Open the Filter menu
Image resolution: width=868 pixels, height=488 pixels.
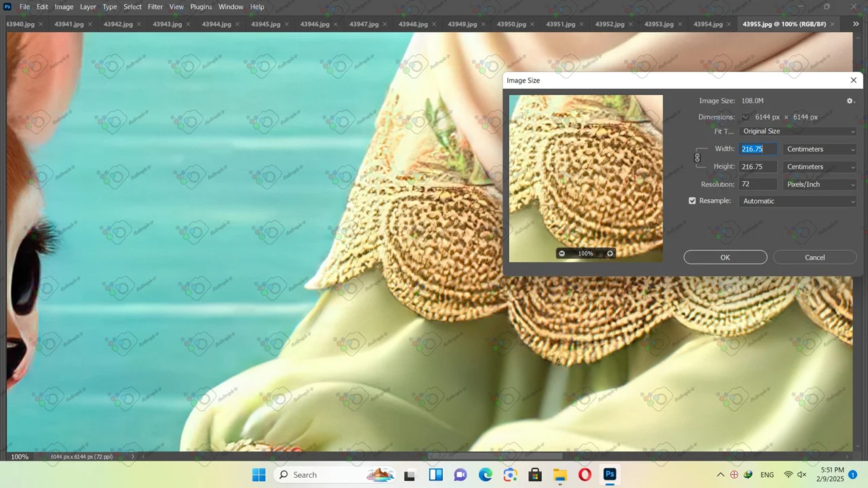(x=155, y=7)
